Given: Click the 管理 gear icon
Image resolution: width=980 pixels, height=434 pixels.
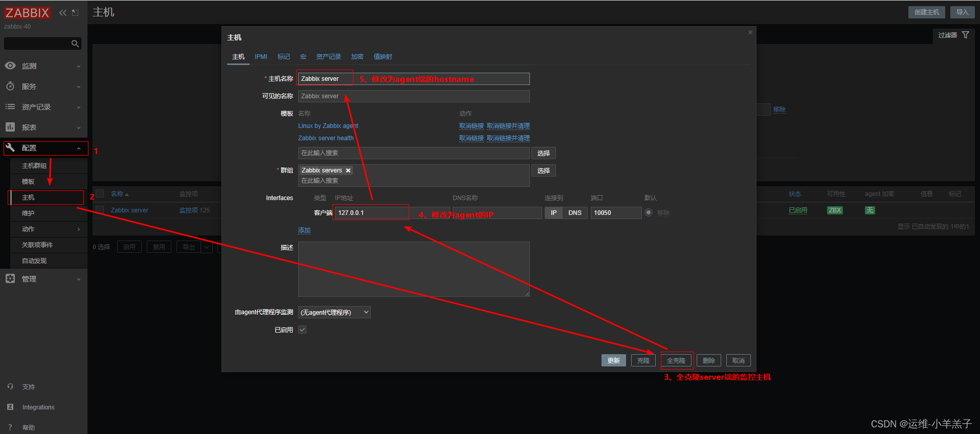Looking at the screenshot, I should pos(10,278).
